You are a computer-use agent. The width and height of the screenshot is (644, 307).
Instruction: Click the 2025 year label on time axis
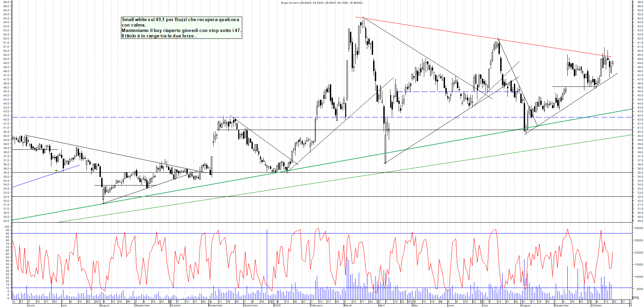[x=277, y=305]
